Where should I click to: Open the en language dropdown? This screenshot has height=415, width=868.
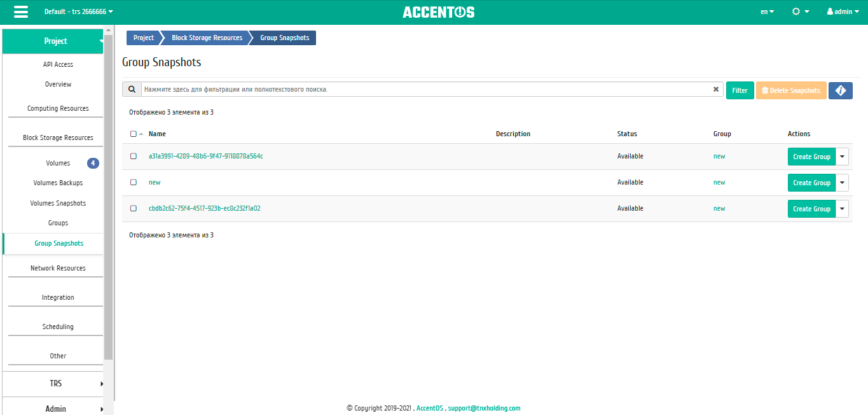768,11
